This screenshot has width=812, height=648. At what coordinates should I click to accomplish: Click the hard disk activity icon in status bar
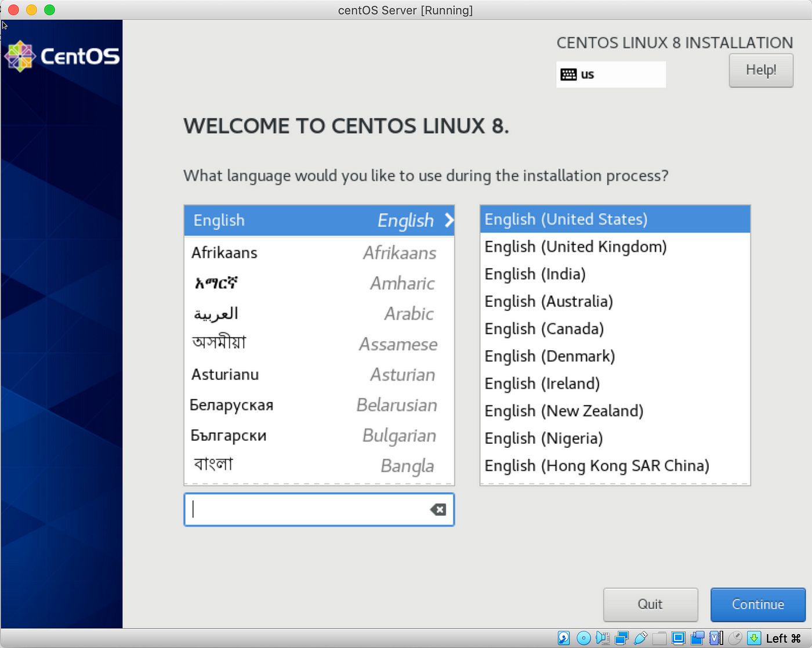(x=564, y=638)
